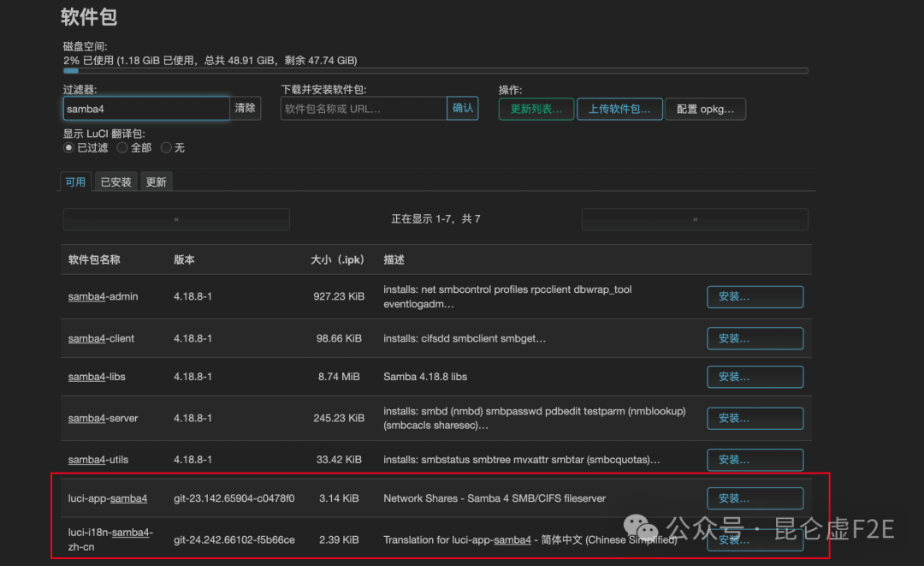The height and width of the screenshot is (566, 924).
Task: Click the 8.74 MiB size cell
Action: tap(339, 377)
